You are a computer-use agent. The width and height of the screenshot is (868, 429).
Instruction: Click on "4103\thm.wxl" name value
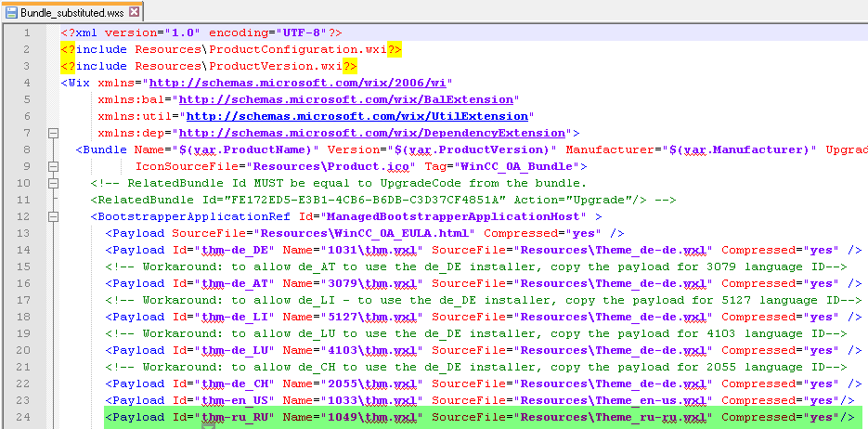pos(371,350)
